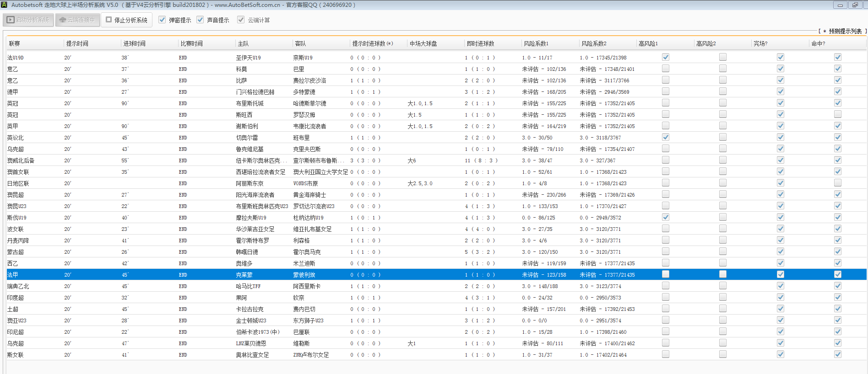Check 高风险2 in the 英议北 row

[x=723, y=137]
